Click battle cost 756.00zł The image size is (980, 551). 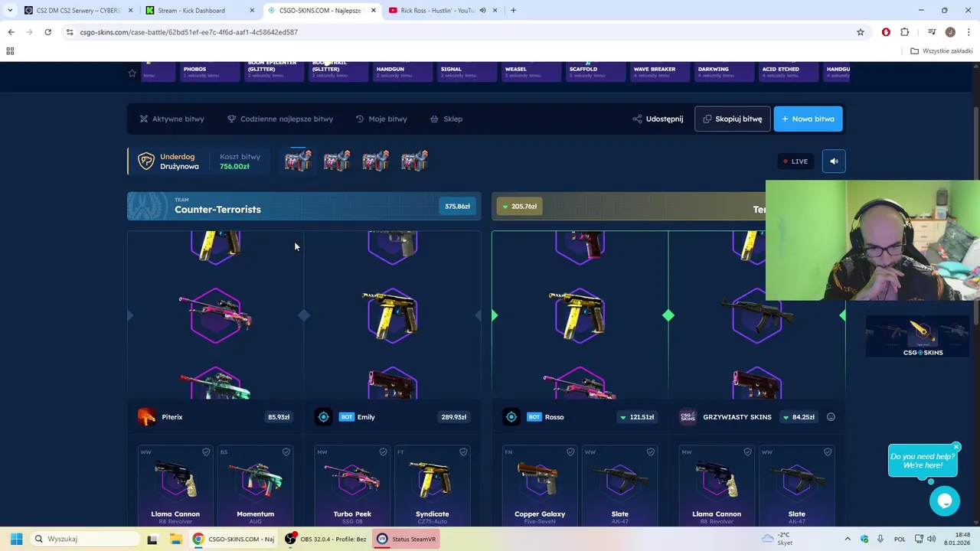tap(234, 166)
